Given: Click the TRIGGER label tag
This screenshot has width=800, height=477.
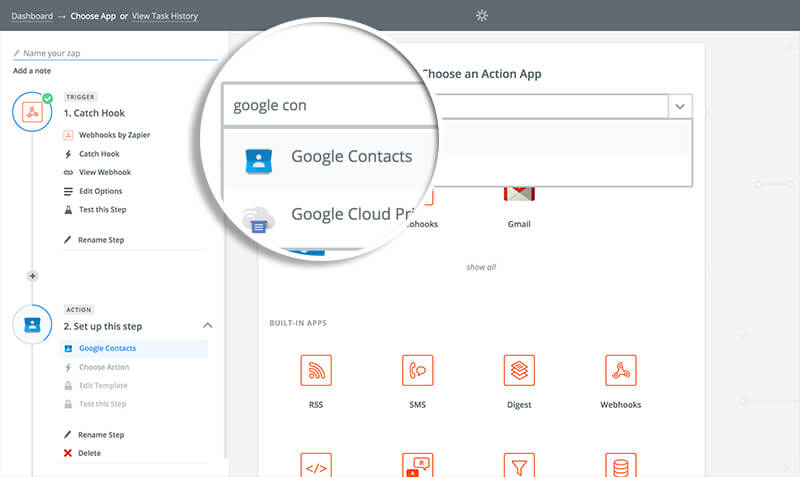Looking at the screenshot, I should (x=81, y=97).
